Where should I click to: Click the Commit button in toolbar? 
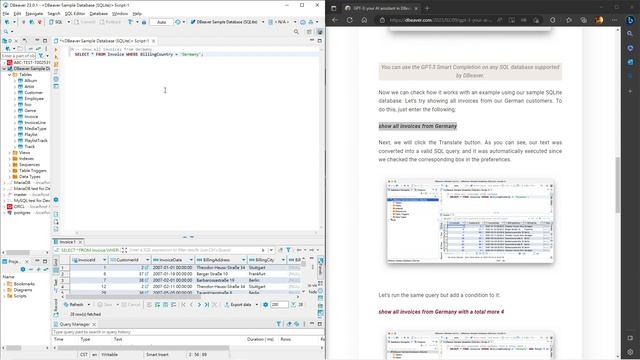(x=85, y=22)
